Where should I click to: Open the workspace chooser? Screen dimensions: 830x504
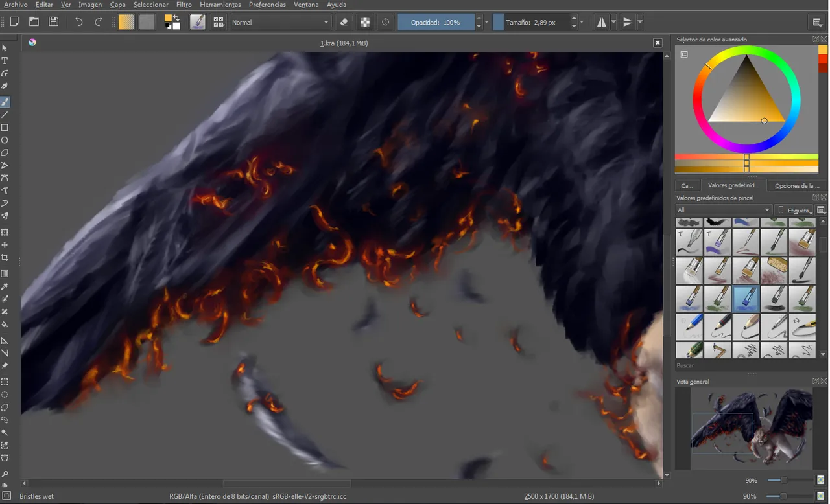(x=818, y=22)
